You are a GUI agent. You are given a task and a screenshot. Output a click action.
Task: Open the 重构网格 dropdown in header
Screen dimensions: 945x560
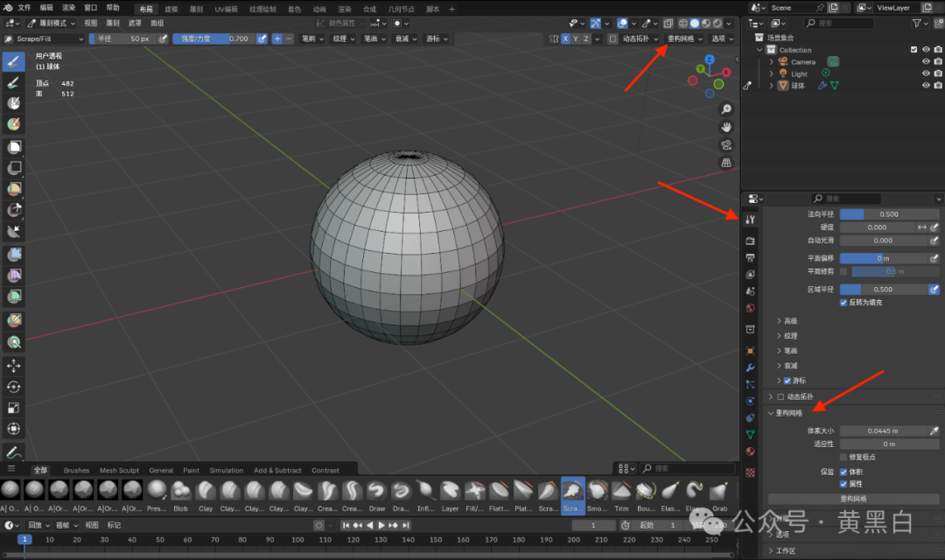pos(684,38)
